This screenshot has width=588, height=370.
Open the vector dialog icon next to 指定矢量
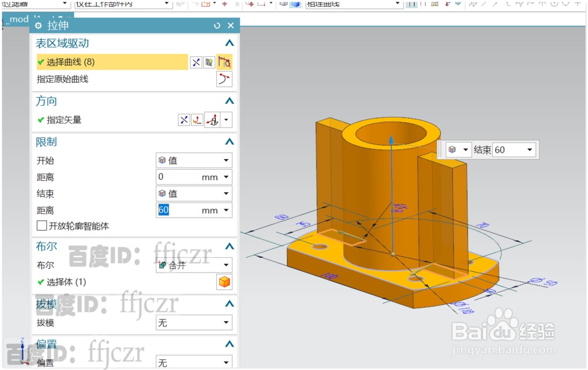click(x=197, y=120)
